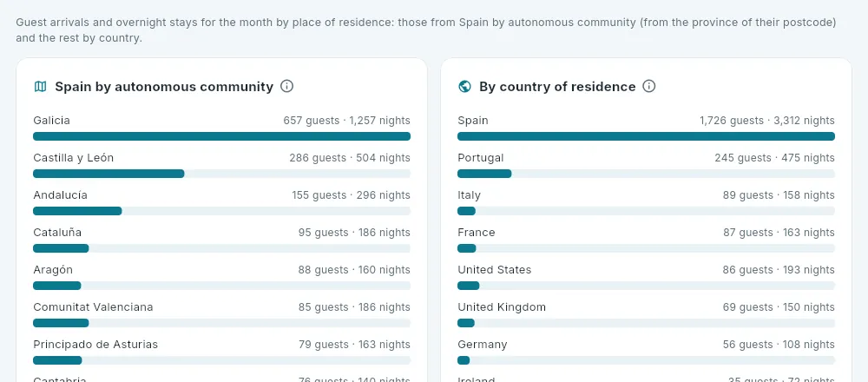Select the United Kingdom label
The image size is (868, 382).
coord(502,306)
